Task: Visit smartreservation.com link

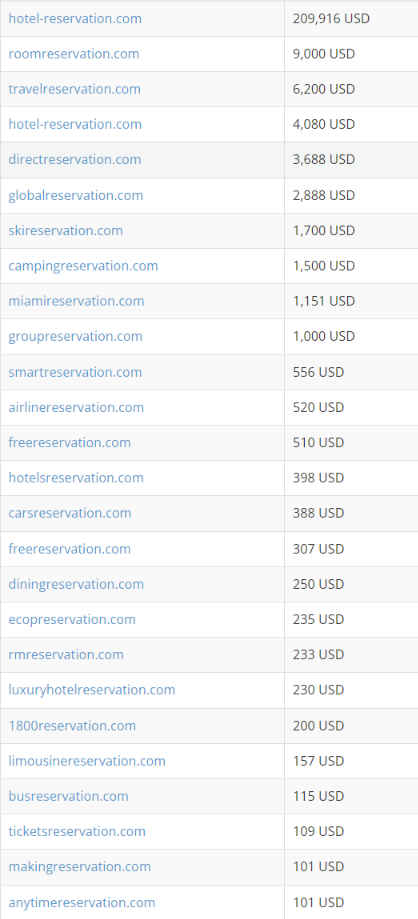Action: click(x=75, y=372)
